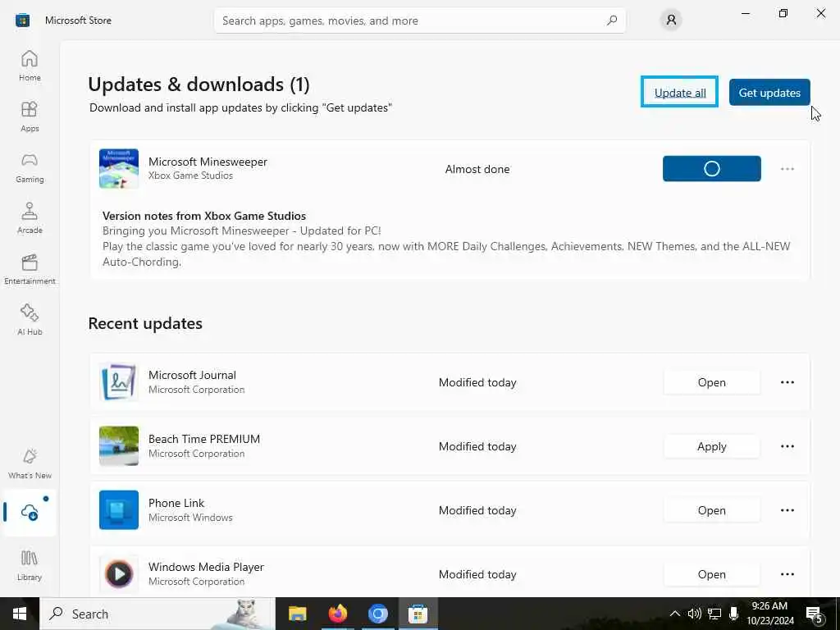Image resolution: width=840 pixels, height=630 pixels.
Task: Open more options for Phone Link
Action: pos(787,510)
